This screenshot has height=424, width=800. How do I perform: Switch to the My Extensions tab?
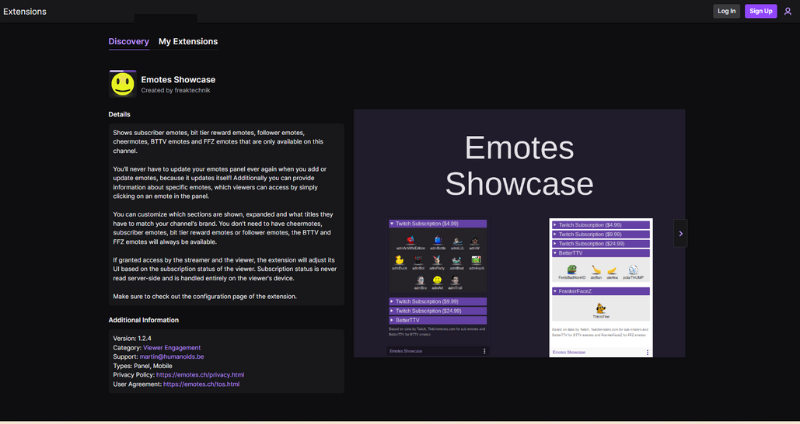click(x=188, y=42)
